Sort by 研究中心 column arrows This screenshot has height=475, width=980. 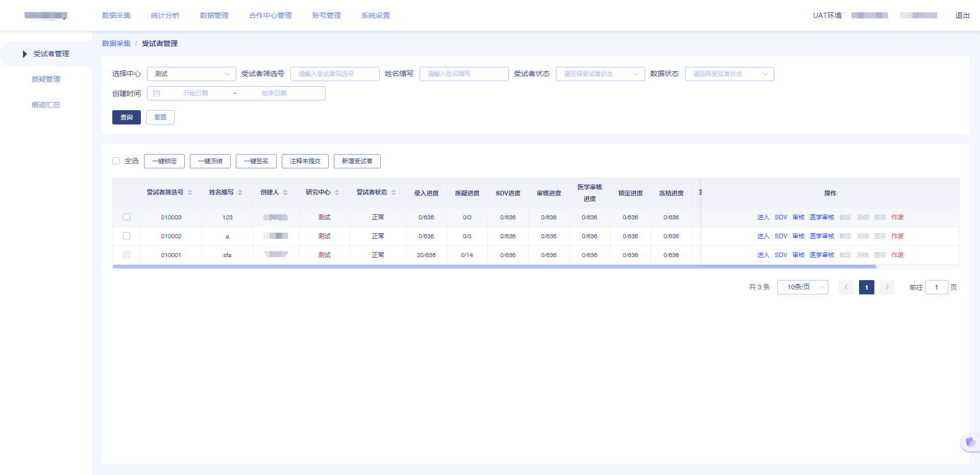click(337, 192)
